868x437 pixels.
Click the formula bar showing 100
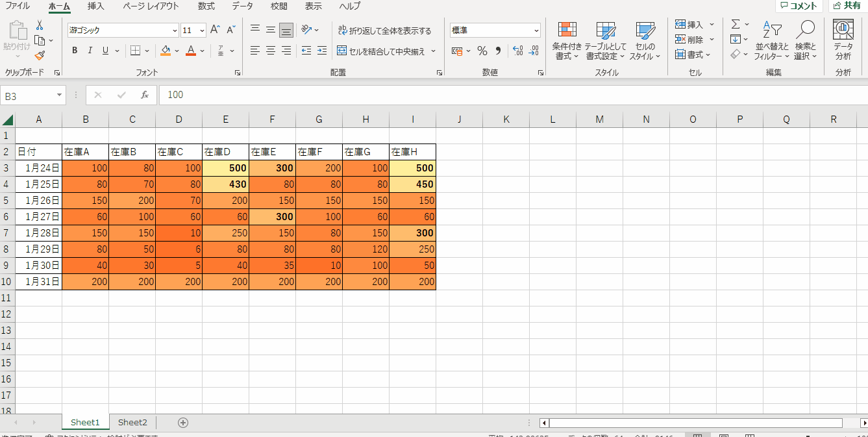[513, 95]
